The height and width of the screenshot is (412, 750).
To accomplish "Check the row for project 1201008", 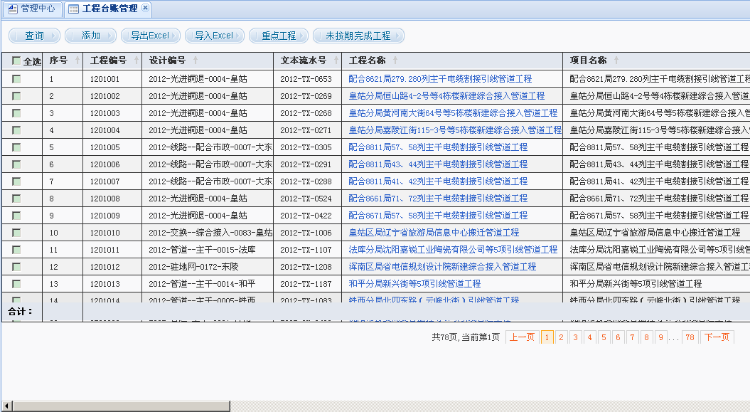I will point(16,199).
